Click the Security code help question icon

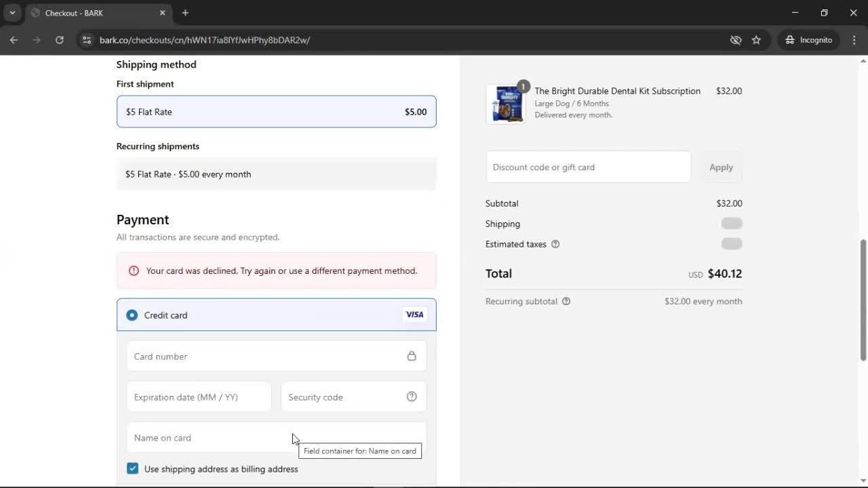pos(412,397)
